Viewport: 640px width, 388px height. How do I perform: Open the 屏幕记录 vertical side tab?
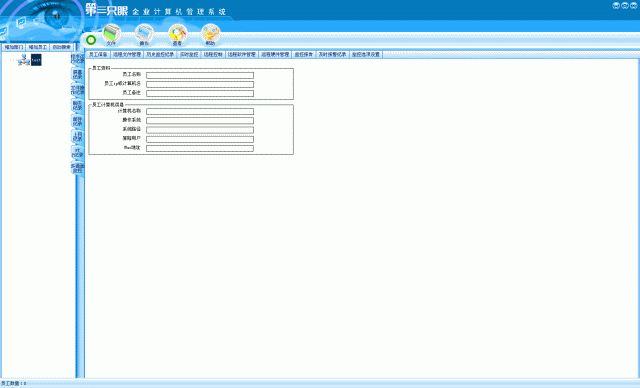tap(78, 74)
